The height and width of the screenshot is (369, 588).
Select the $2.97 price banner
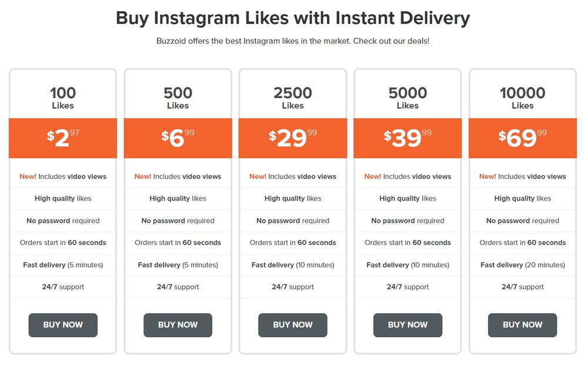pos(63,138)
